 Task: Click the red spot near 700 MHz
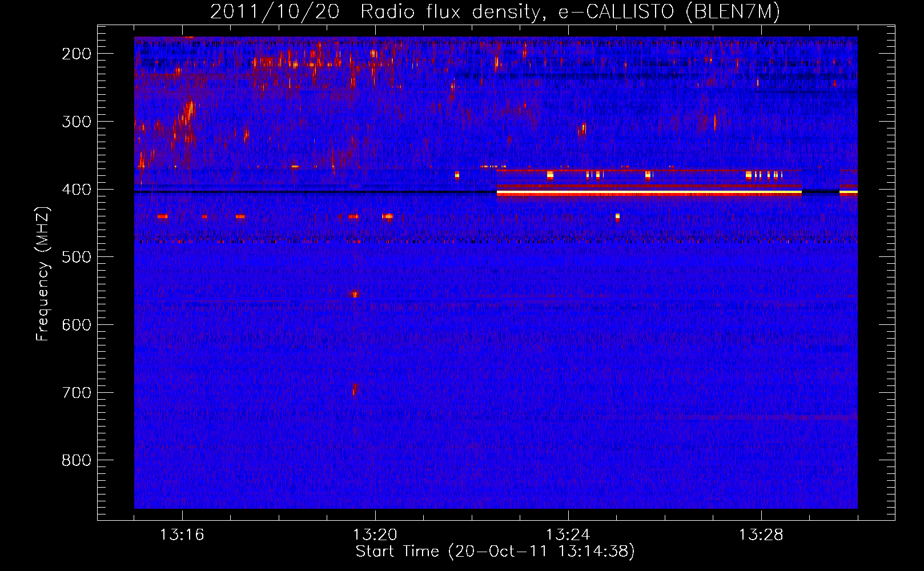[355, 389]
